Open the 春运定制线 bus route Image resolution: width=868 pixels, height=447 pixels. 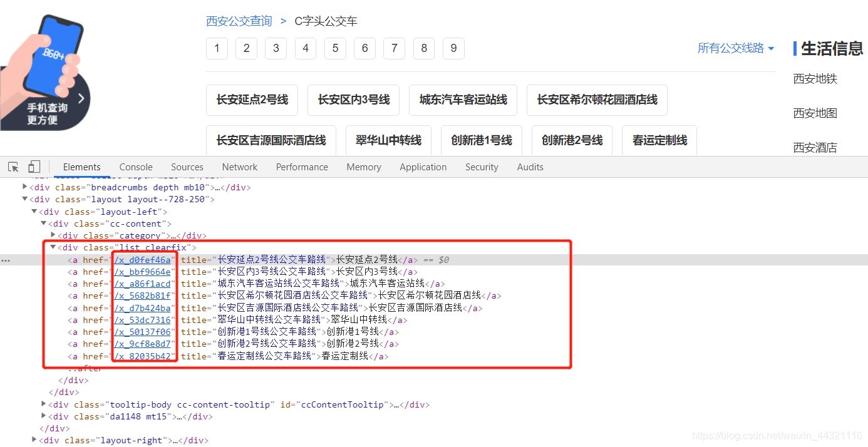click(659, 140)
